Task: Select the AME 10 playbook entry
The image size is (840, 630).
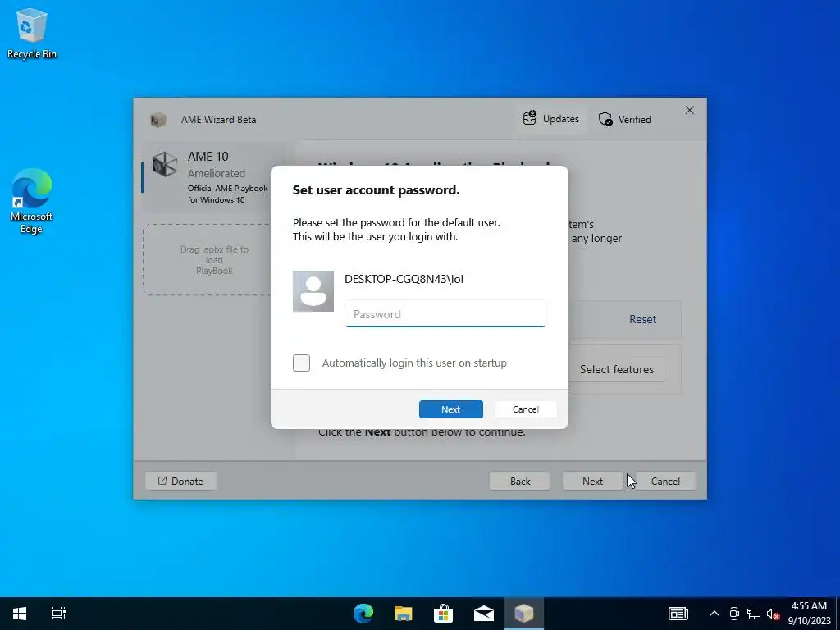Action: (216, 177)
